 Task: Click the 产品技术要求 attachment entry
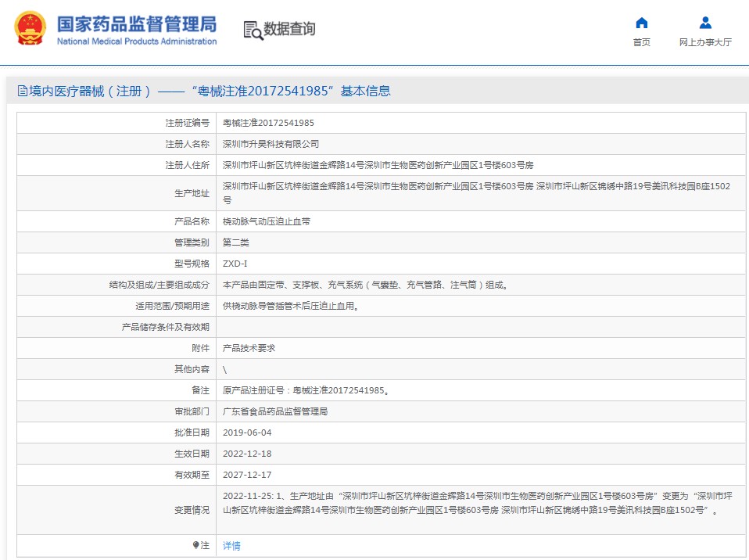pos(249,348)
